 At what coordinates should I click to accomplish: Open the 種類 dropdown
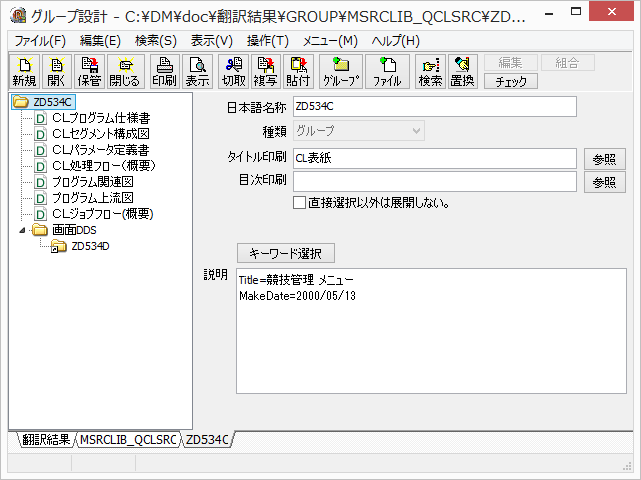[x=359, y=131]
